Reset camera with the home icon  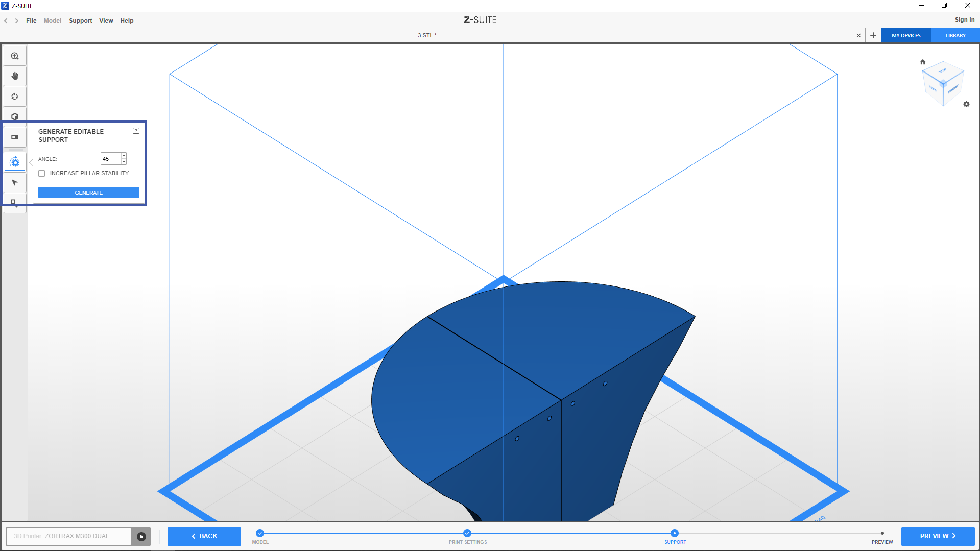[922, 62]
